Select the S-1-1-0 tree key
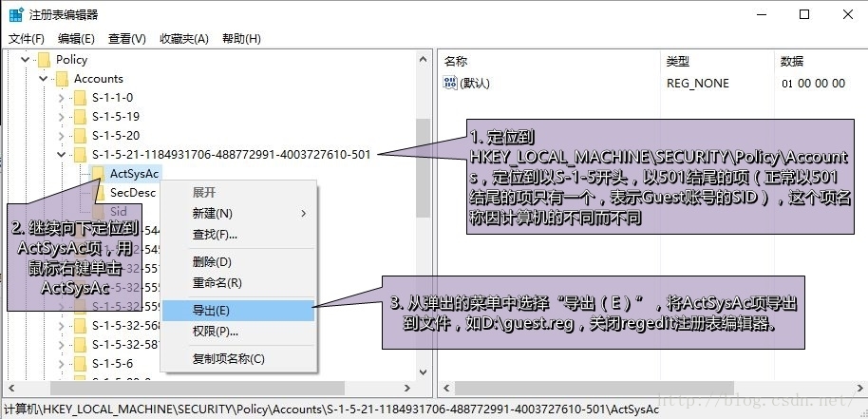The image size is (868, 419). [x=112, y=98]
